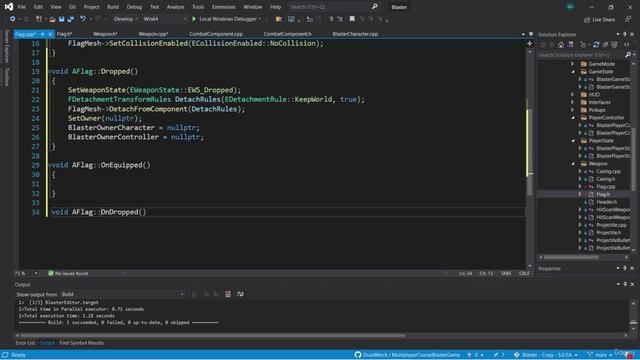Screen dimensions: 640x360
Task: Start the Local Windows Debugger play icon
Action: [194, 19]
